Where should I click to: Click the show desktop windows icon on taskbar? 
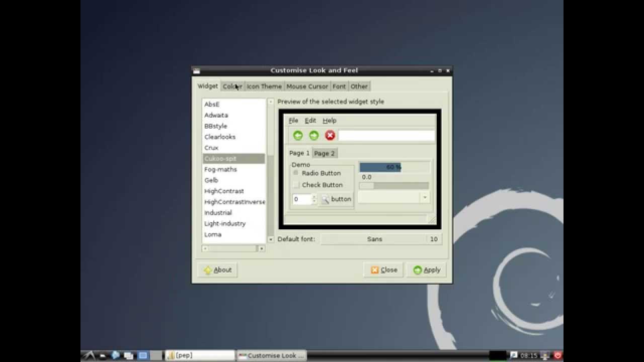coord(128,355)
